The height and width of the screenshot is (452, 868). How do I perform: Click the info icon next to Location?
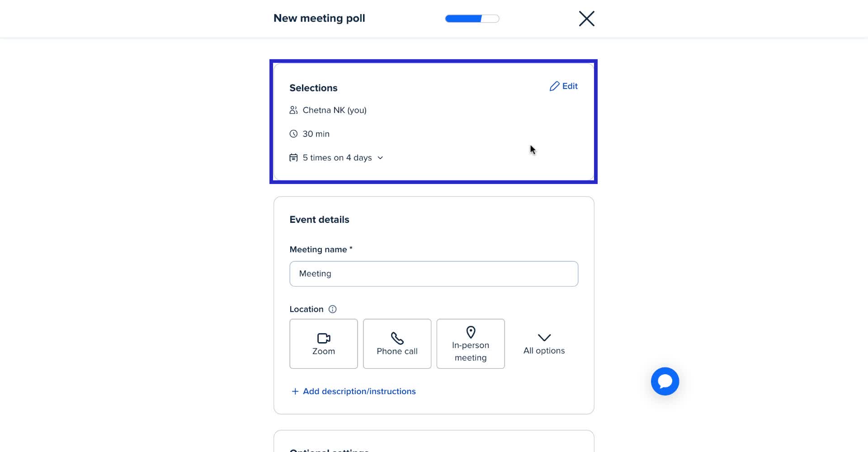pos(333,309)
